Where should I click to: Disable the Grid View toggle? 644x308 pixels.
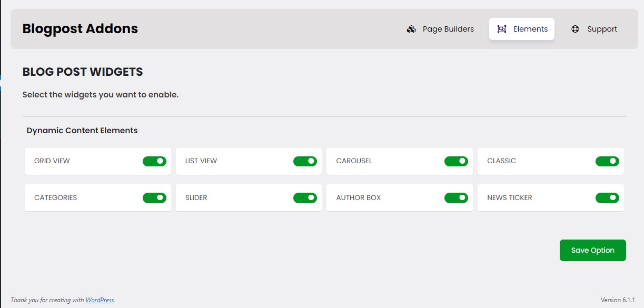click(154, 161)
